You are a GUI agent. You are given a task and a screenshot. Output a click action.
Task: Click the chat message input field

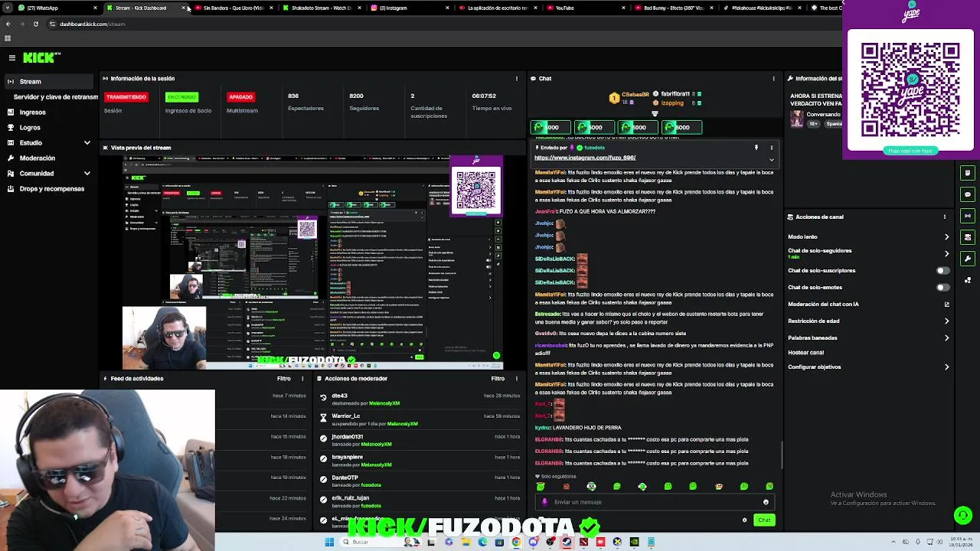[x=655, y=502]
